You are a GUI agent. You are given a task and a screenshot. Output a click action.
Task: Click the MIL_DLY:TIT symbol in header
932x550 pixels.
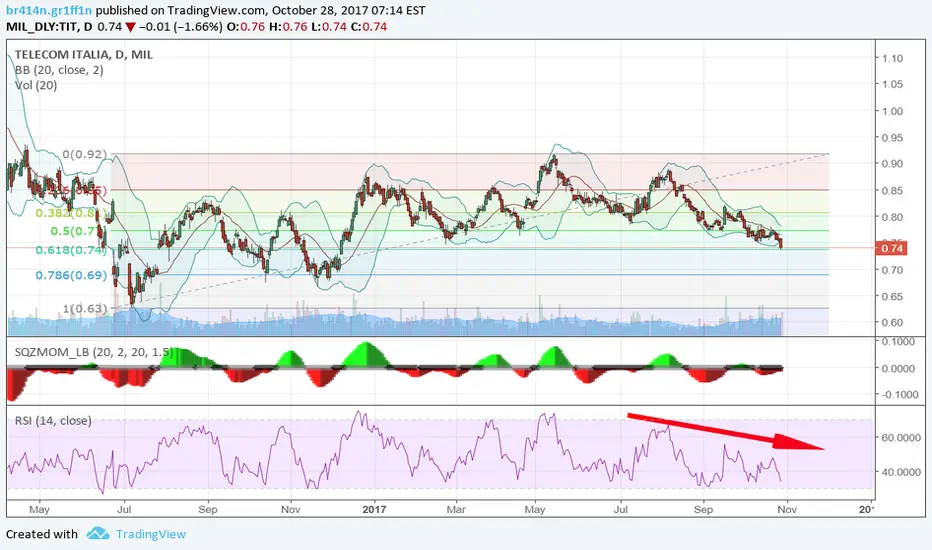[x=42, y=27]
